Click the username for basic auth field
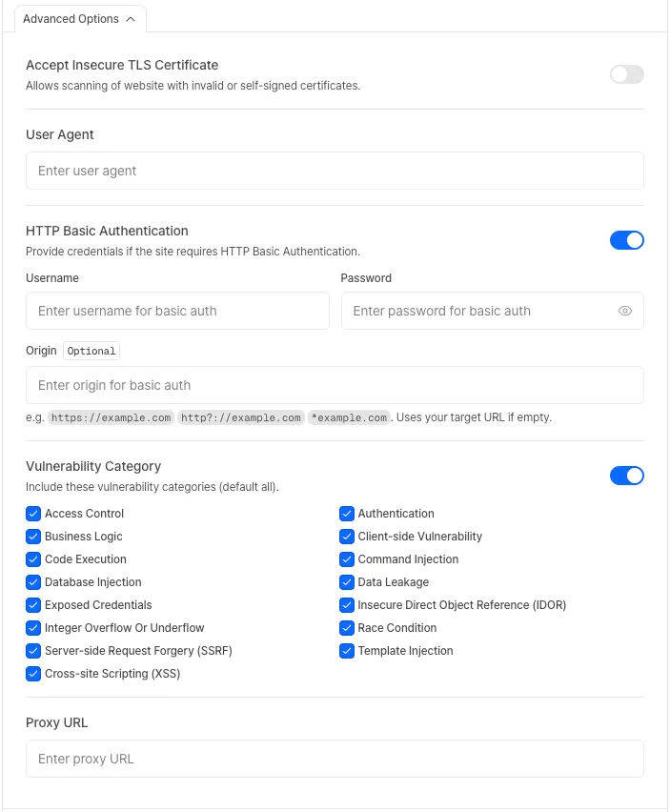The image size is (670, 812). click(177, 311)
